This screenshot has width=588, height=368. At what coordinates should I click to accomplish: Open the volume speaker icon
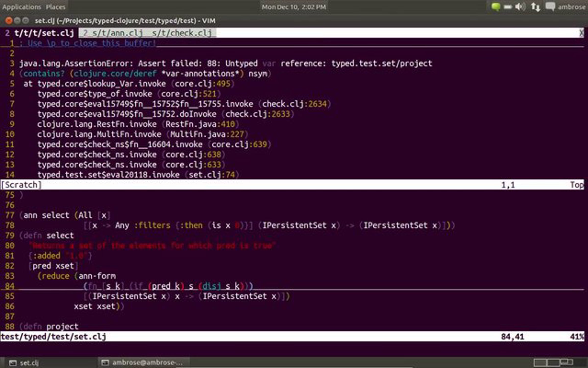[x=520, y=7]
